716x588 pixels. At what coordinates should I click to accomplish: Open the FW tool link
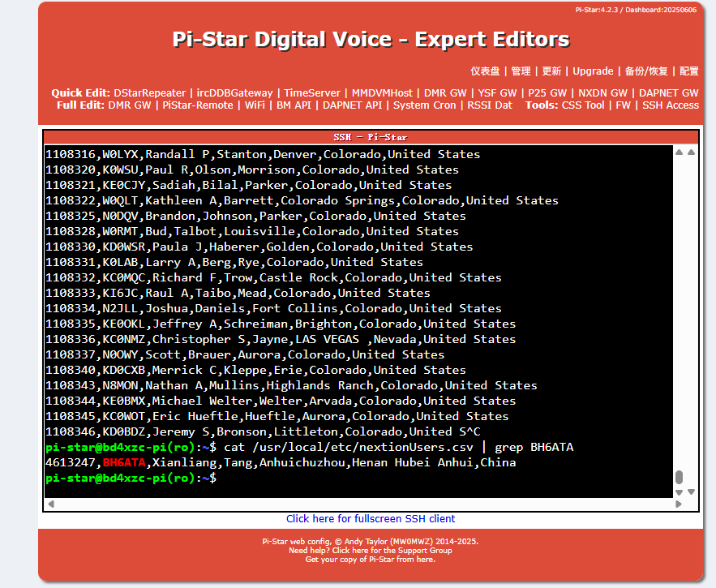point(623,105)
